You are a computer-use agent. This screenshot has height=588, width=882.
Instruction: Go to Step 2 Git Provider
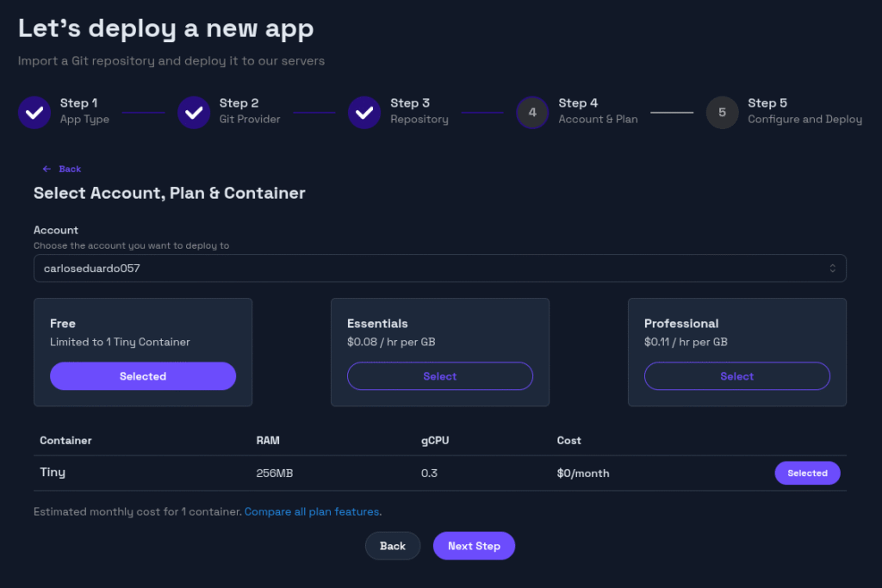coord(250,111)
